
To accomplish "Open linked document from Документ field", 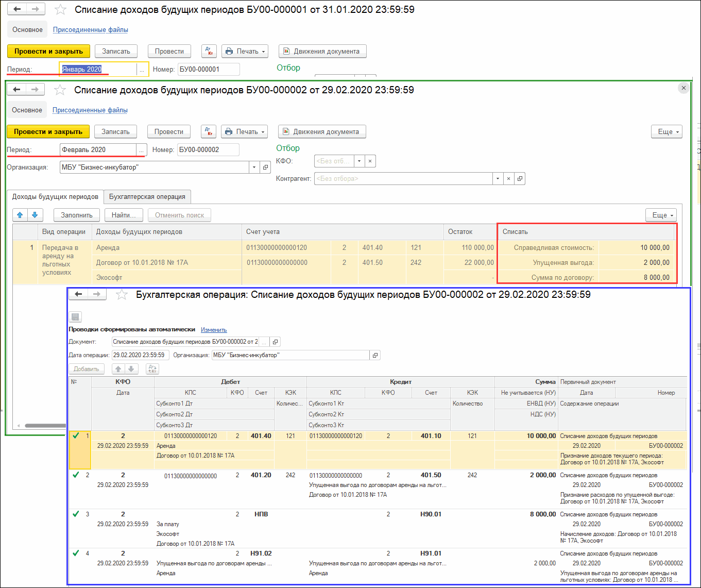I will click(276, 342).
